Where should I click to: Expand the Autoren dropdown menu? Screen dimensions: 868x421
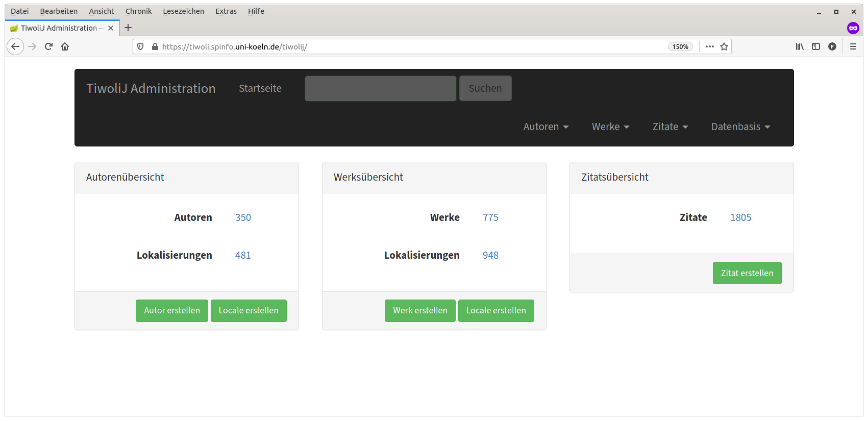point(546,127)
